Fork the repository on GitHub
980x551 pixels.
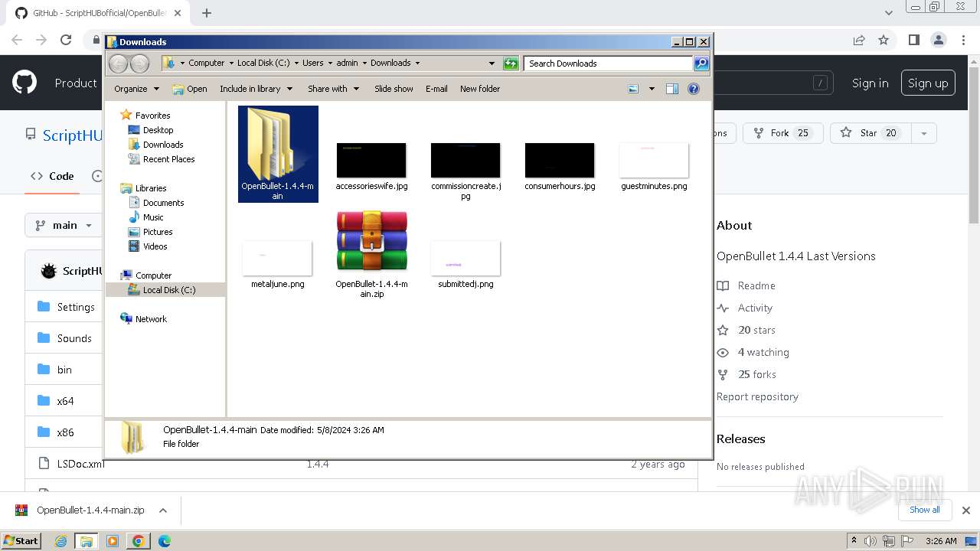(783, 133)
